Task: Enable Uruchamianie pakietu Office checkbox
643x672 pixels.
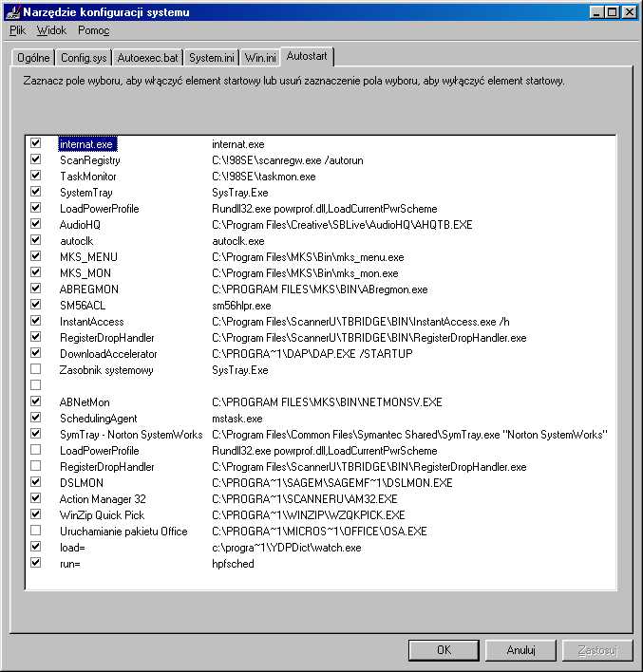Action: (x=36, y=530)
